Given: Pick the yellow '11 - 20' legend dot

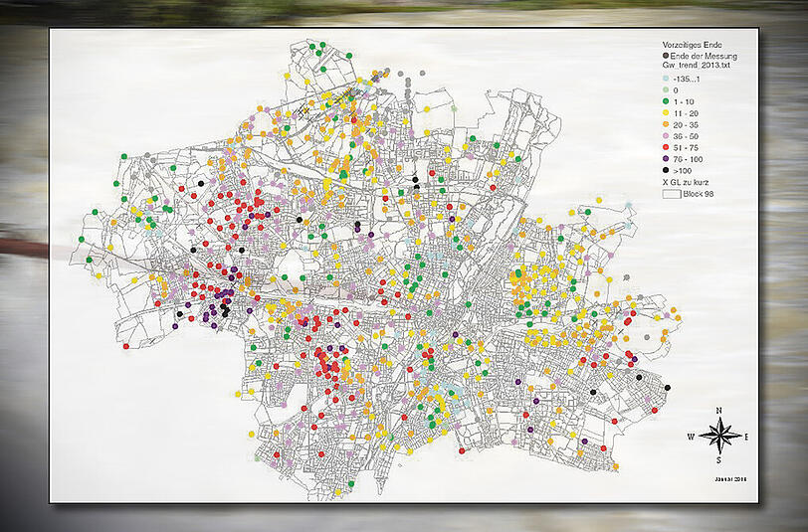Looking at the screenshot, I should point(667,115).
